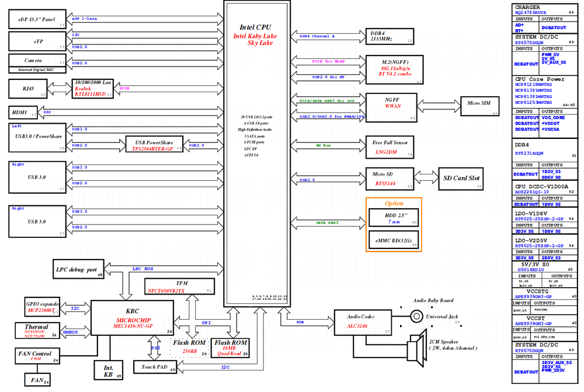Image resolution: width=584 pixels, height=392 pixels.
Task: Click the SATA GEN3 bus label
Action: [x=327, y=222]
